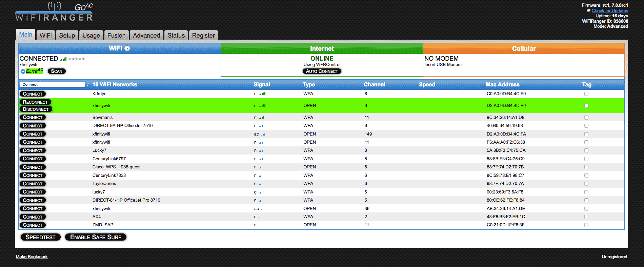The height and width of the screenshot is (267, 644).
Task: Connect to CenturyLink6797 network
Action: [33, 159]
